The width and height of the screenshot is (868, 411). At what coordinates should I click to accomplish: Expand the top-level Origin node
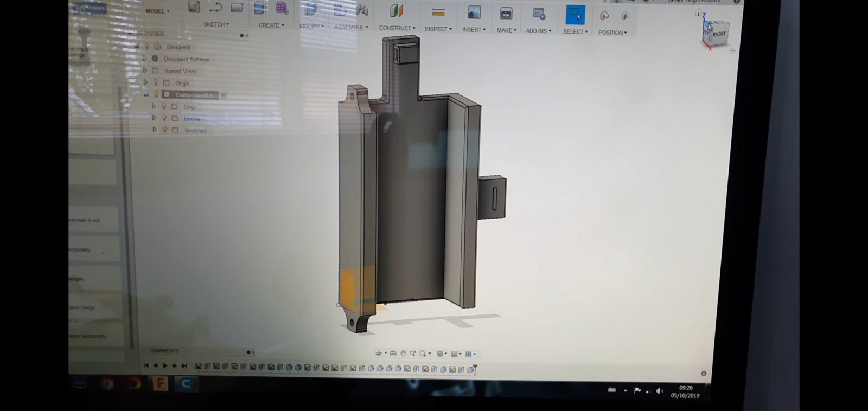coord(145,82)
